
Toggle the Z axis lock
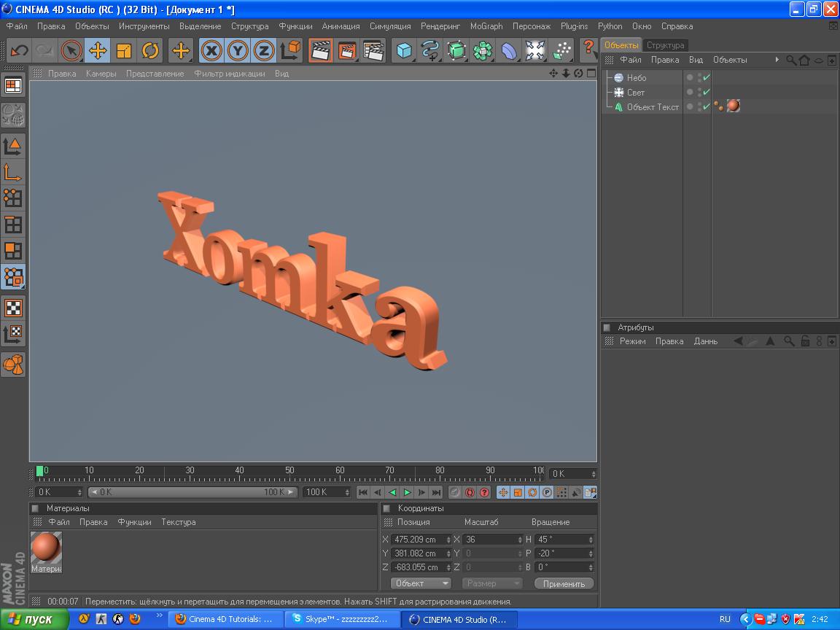[x=264, y=50]
